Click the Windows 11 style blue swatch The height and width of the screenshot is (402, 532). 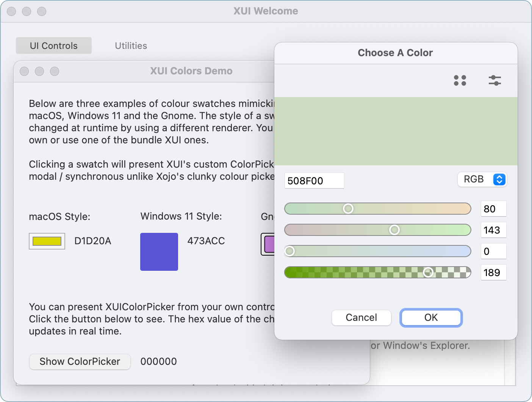(x=159, y=252)
